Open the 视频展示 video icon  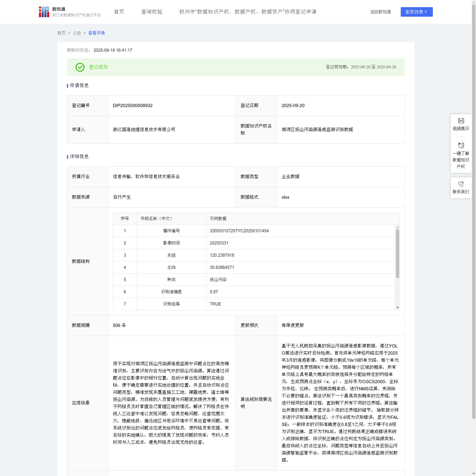point(461,121)
